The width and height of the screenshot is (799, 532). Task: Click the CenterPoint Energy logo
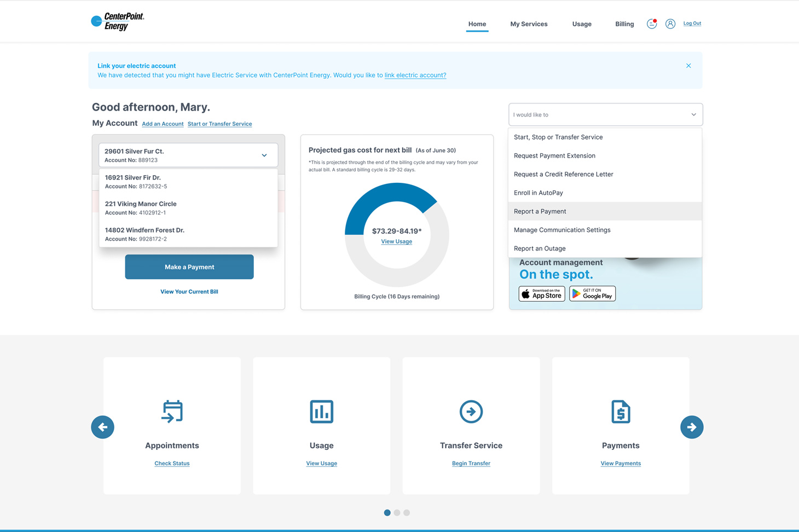point(118,22)
